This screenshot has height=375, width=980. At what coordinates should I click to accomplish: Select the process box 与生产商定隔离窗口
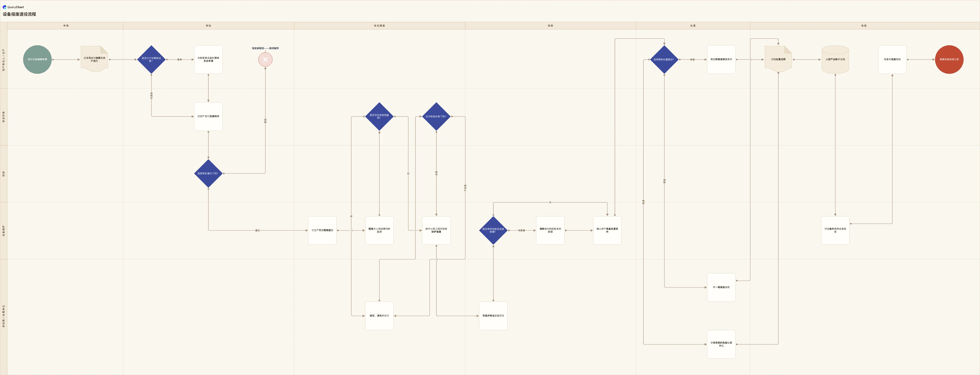coord(322,231)
